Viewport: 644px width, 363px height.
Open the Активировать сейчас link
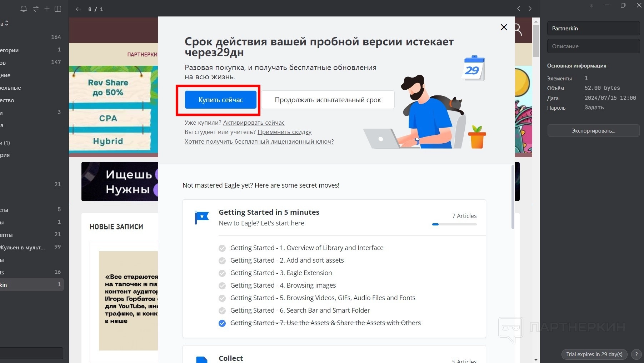coord(254,123)
